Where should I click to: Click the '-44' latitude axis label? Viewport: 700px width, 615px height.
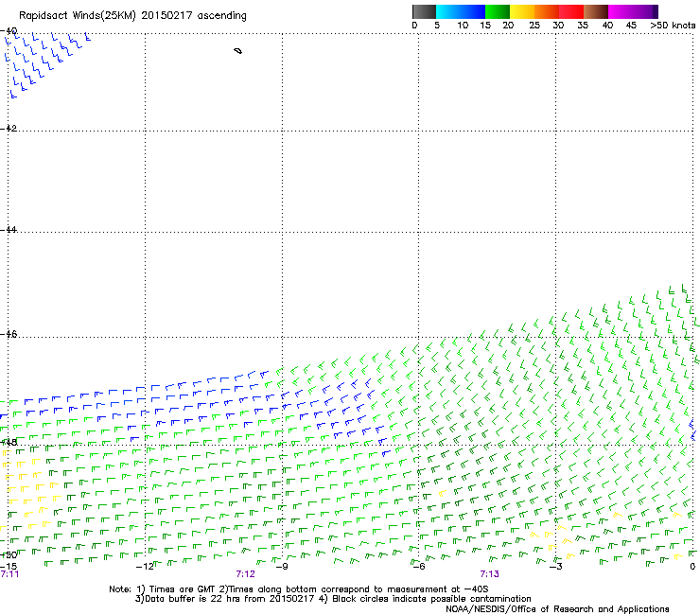click(x=9, y=230)
